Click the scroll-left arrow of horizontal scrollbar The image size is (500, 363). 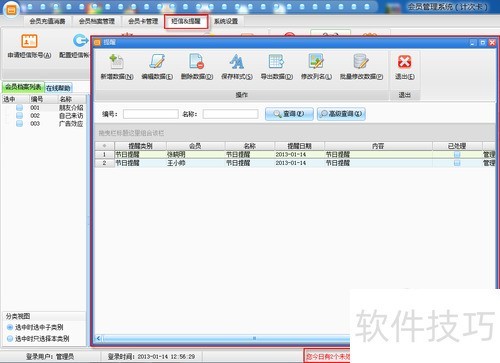tap(98, 338)
